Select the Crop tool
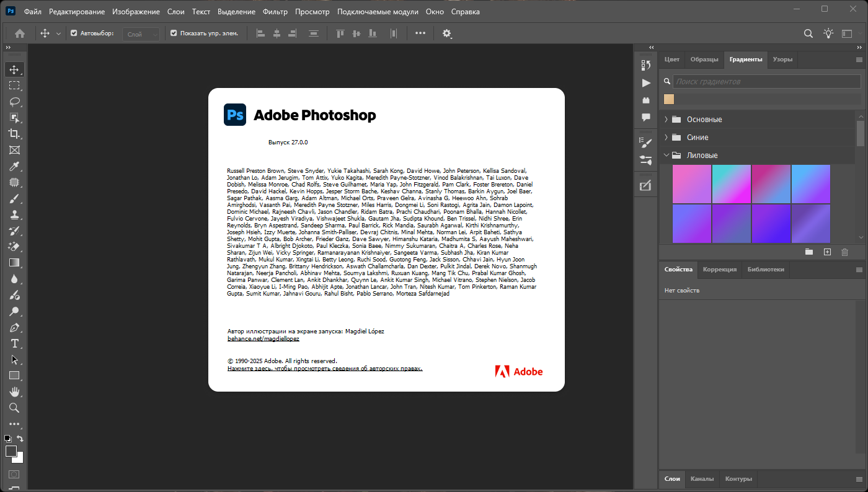This screenshot has width=868, height=492. point(14,134)
